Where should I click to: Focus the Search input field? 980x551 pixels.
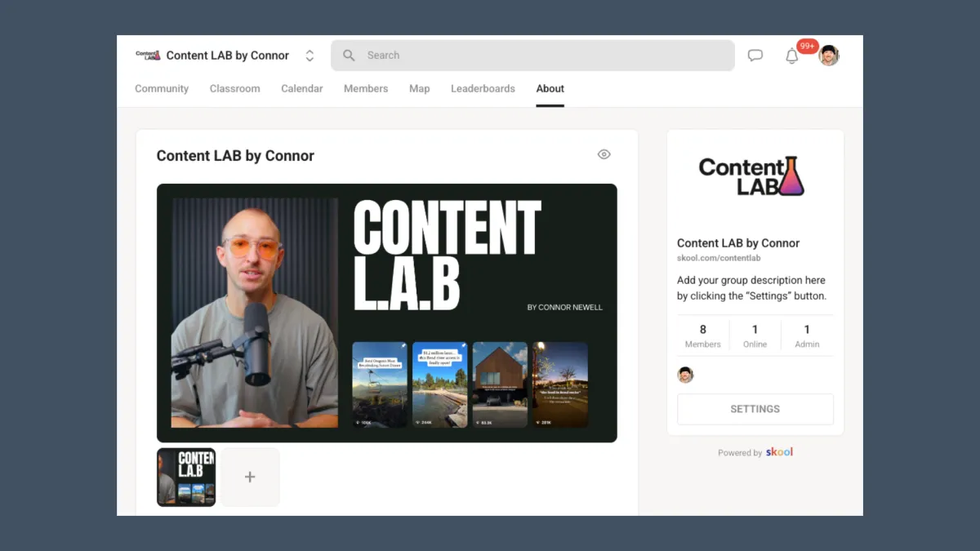[x=532, y=56]
